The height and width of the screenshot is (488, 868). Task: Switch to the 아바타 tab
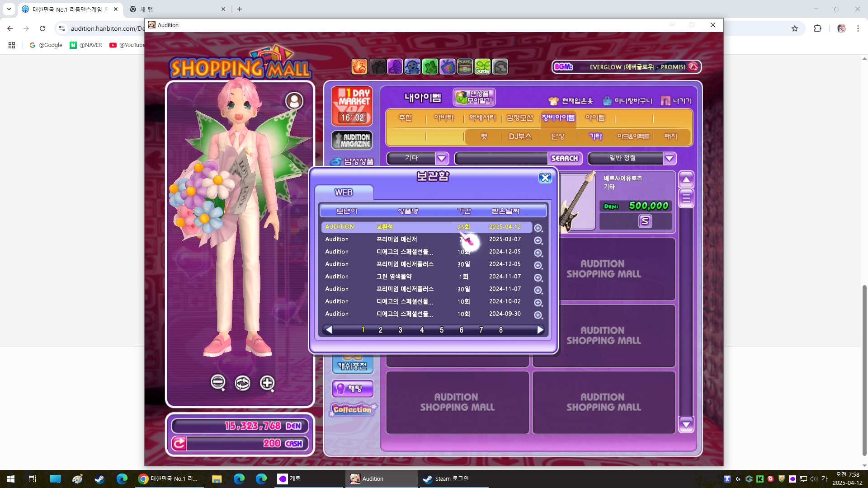coord(443,118)
